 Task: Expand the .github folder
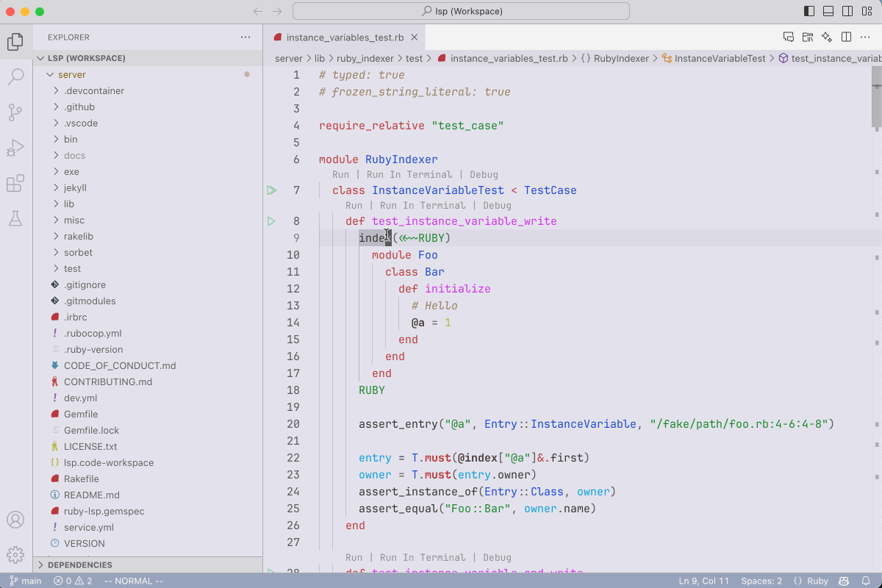pyautogui.click(x=148, y=107)
